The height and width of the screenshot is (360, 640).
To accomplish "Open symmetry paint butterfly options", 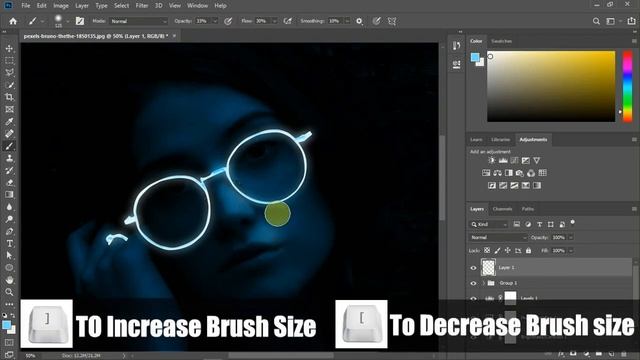I will click(x=392, y=21).
